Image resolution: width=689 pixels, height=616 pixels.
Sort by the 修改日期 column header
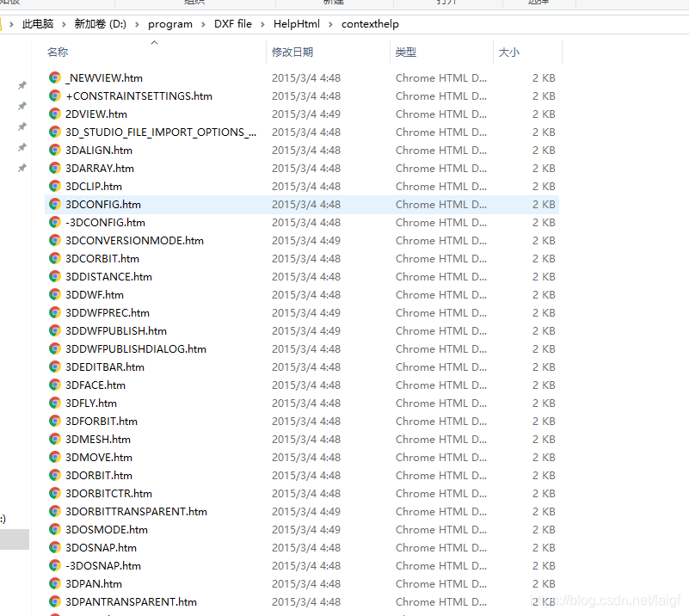(x=292, y=52)
